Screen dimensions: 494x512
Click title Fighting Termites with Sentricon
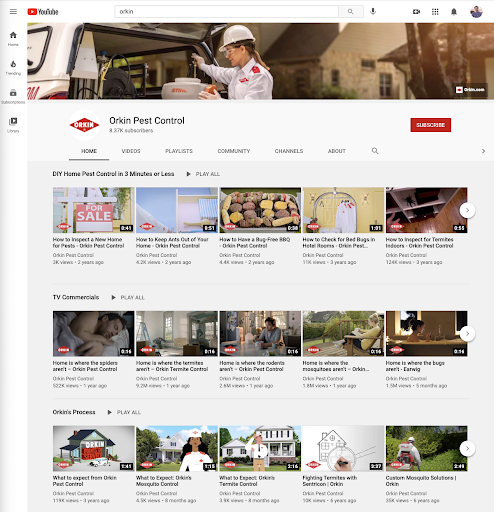coord(330,481)
